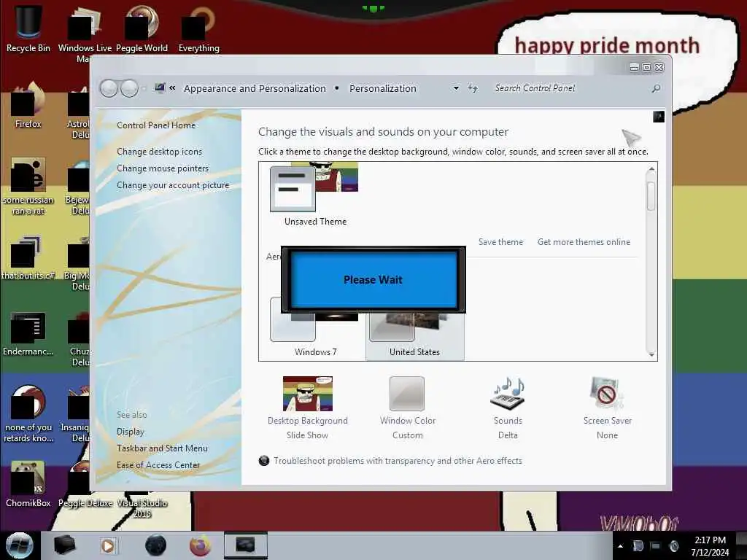Viewport: 747px width, 560px height.
Task: Click the active Personalization taskbar button
Action: 246,545
